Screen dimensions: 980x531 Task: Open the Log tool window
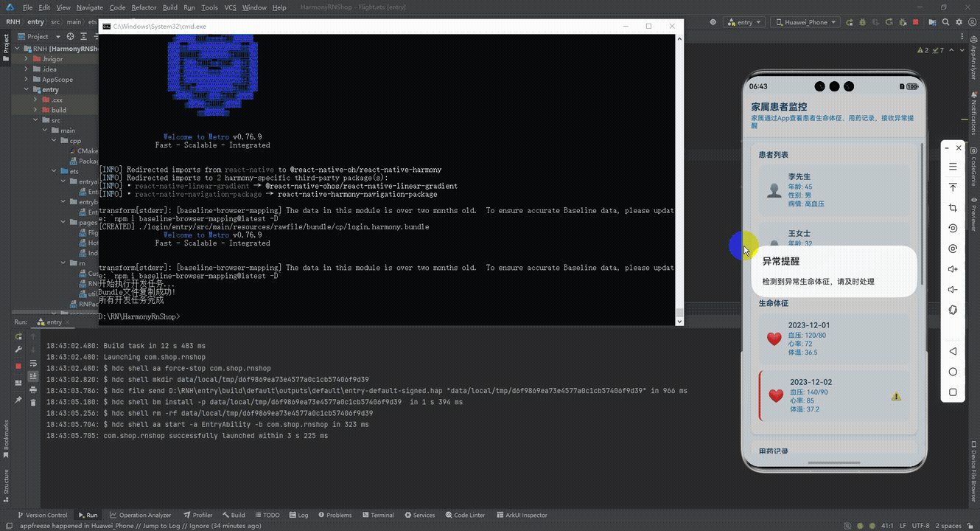(298, 516)
